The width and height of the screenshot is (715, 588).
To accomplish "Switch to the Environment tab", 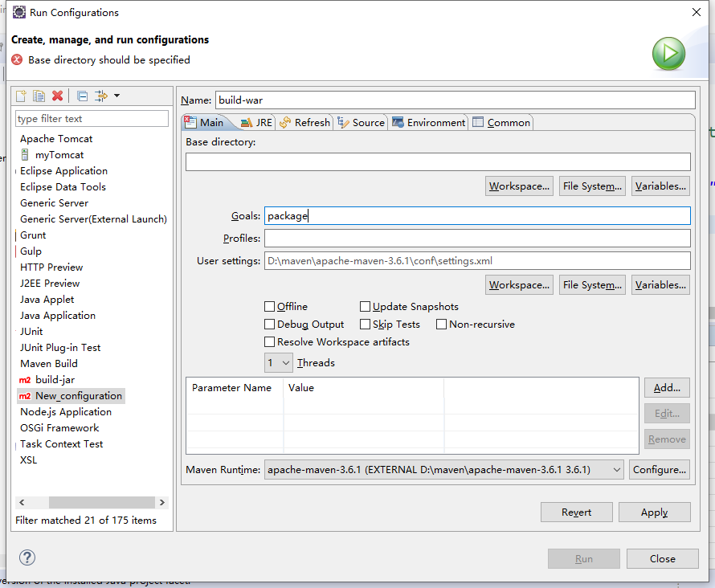I will [429, 123].
